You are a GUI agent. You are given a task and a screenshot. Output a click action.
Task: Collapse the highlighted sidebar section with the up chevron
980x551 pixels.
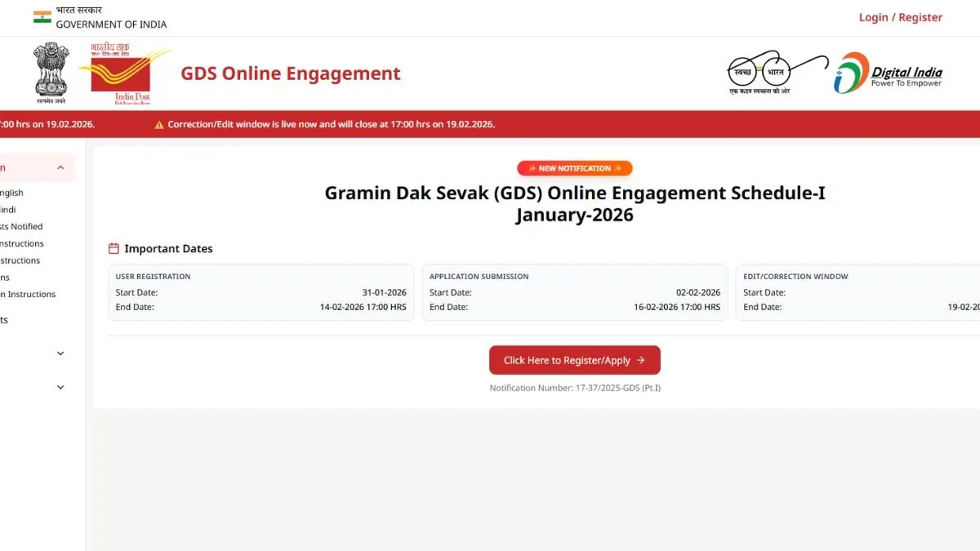[x=60, y=168]
